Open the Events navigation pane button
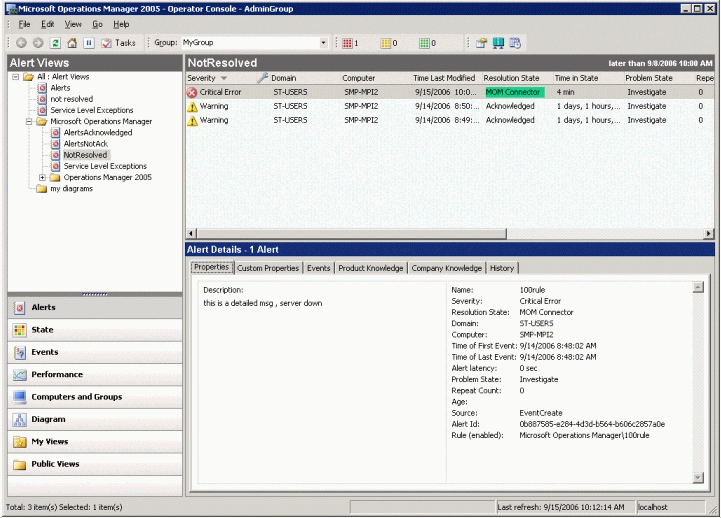Viewport: 721px width, 518px height. pyautogui.click(x=95, y=353)
